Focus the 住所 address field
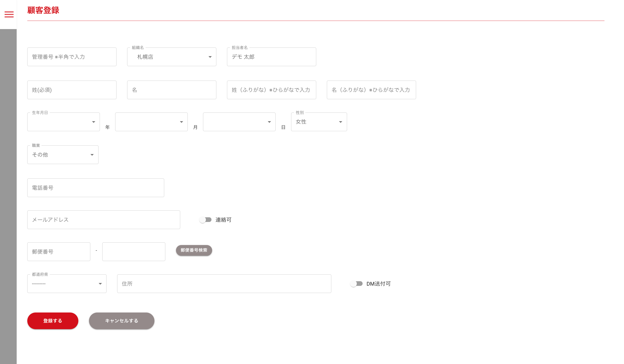Viewport: 624px width, 364px height. click(224, 284)
